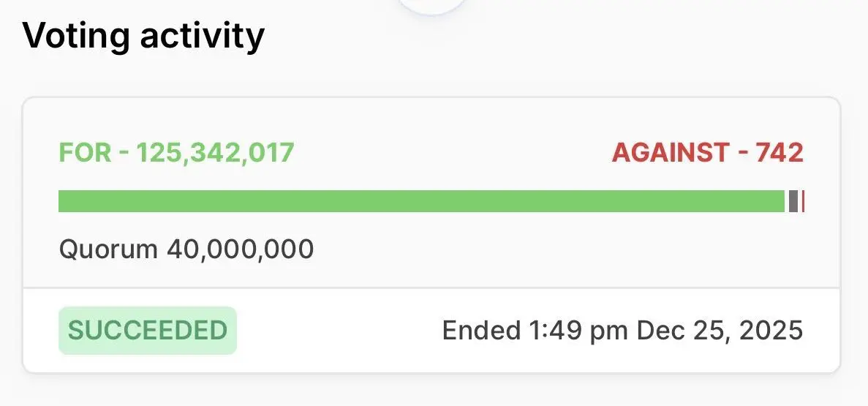This screenshot has height=406, width=868.
Task: Click the Voting activity heading
Action: [x=143, y=36]
